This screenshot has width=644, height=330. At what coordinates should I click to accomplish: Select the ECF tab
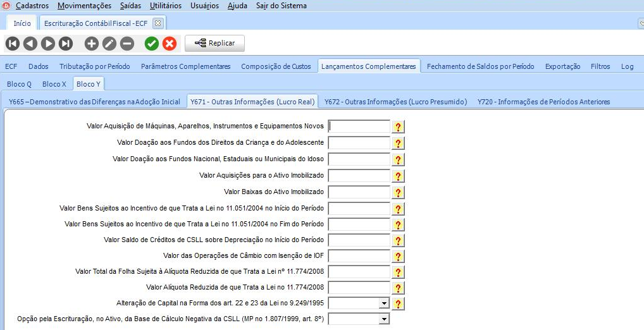[11, 66]
